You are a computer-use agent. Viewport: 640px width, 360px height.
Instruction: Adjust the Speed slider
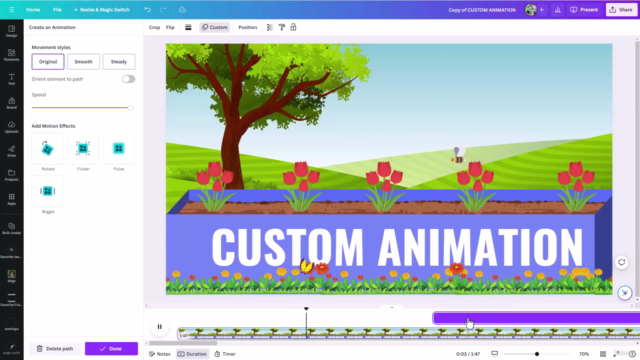130,107
